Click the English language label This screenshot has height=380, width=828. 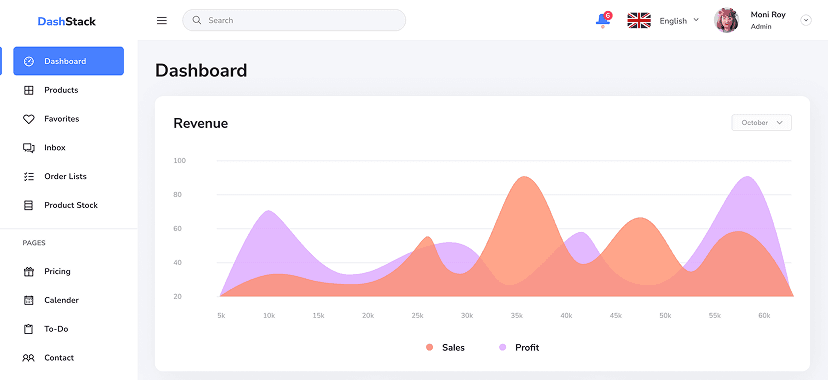[x=673, y=21]
